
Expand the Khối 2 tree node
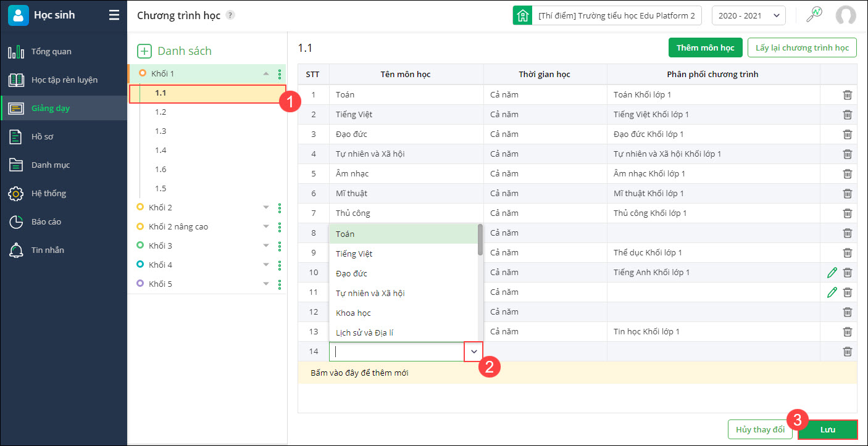[x=266, y=208]
